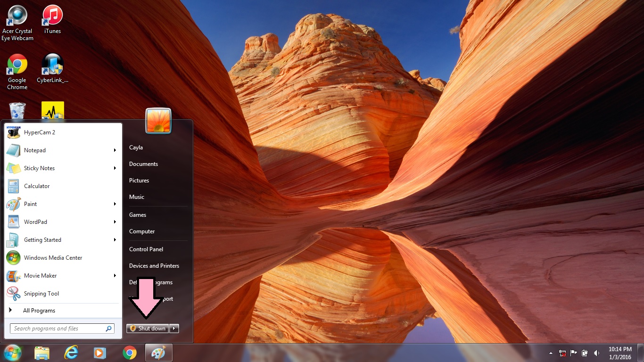644x362 pixels.
Task: Launch Notepad from the Start menu
Action: point(63,150)
